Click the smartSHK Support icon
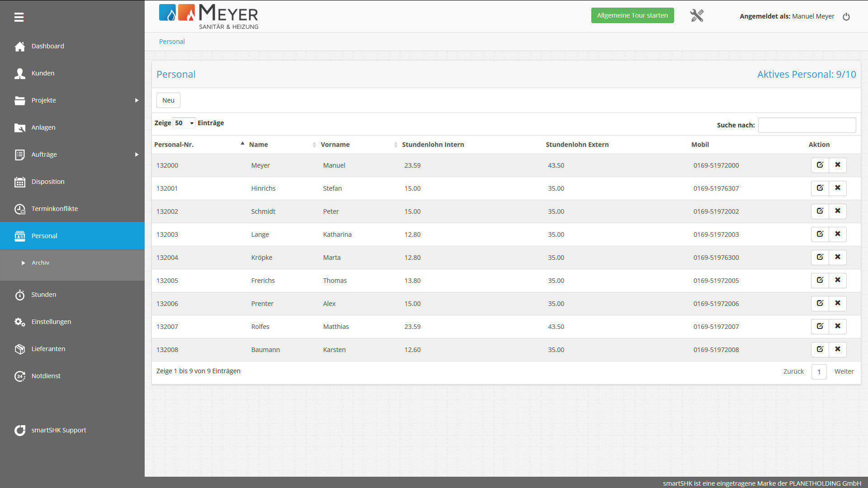The height and width of the screenshot is (488, 868). [x=19, y=430]
